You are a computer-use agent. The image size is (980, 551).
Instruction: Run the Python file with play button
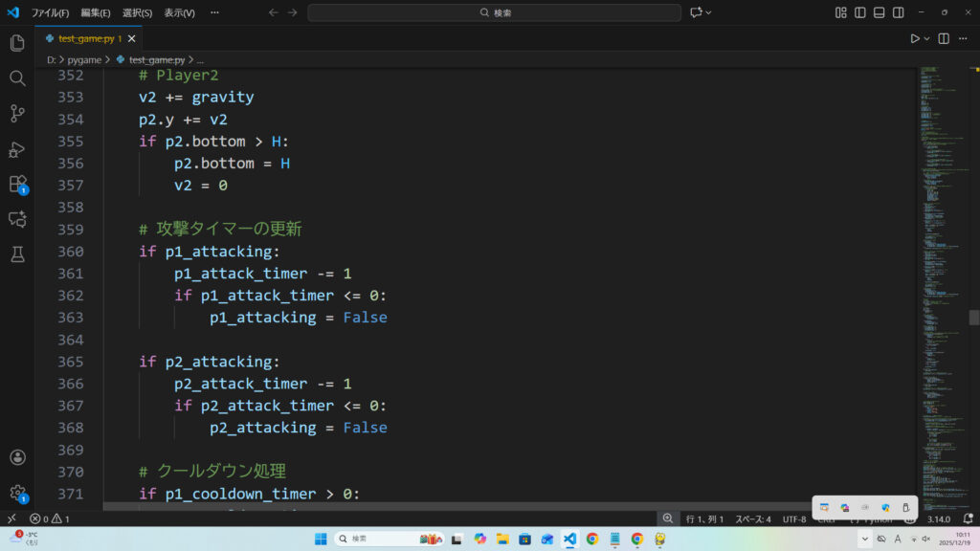point(915,38)
